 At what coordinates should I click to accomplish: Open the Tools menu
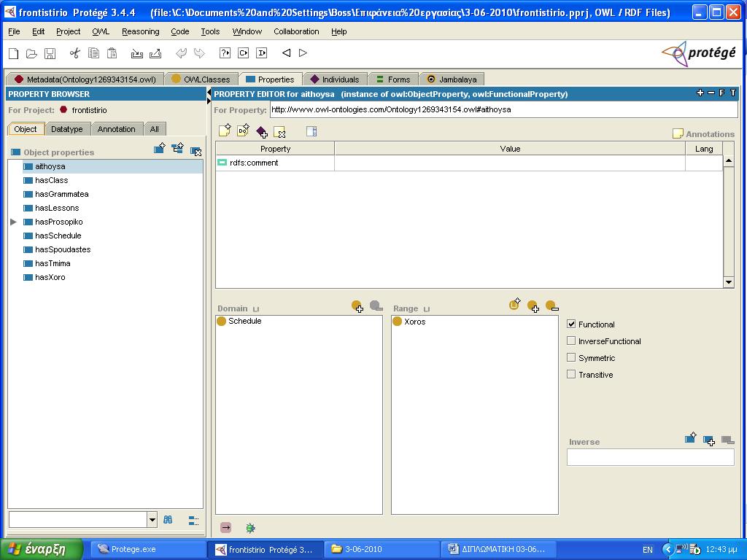210,31
